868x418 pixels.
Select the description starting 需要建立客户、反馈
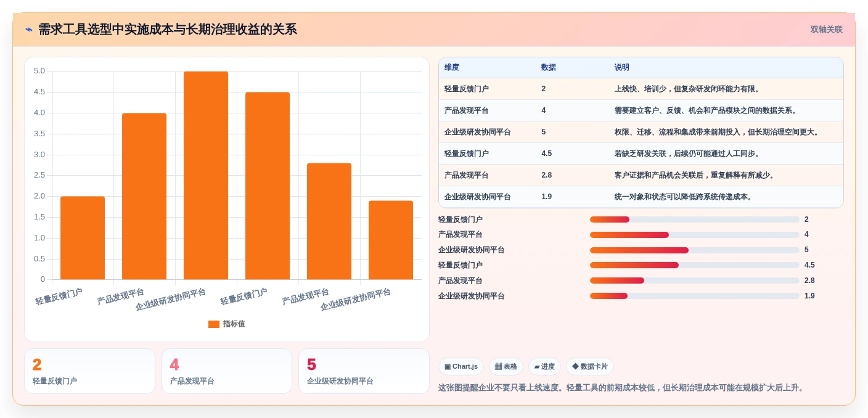point(706,110)
